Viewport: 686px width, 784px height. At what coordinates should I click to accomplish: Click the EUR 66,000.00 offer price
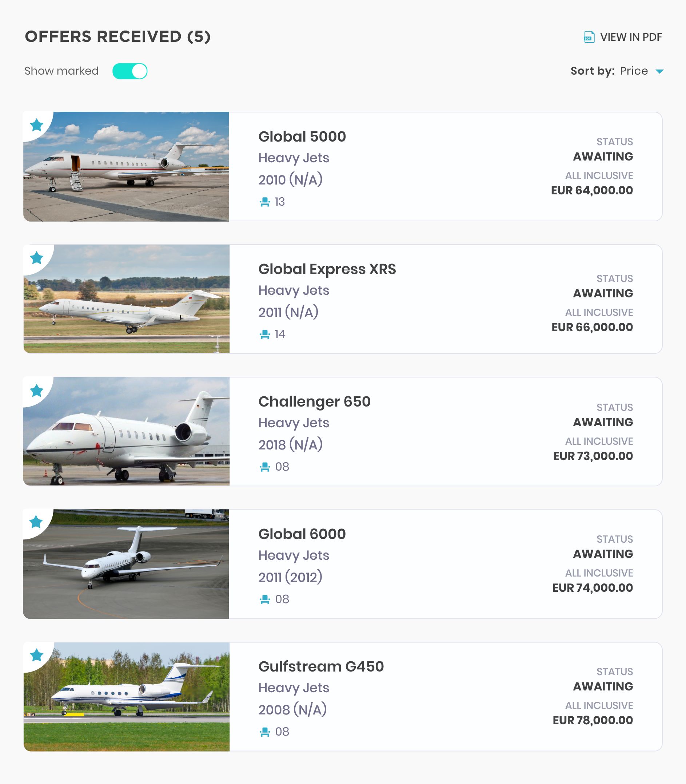tap(592, 327)
